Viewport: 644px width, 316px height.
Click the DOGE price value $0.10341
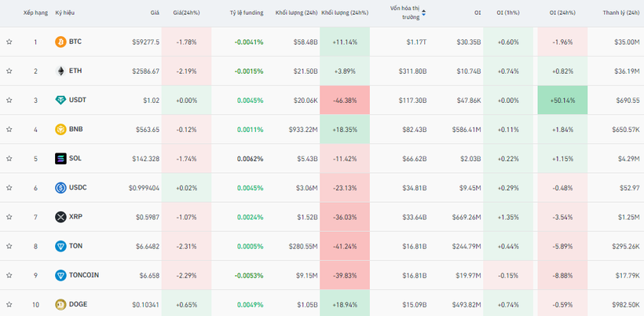click(145, 304)
